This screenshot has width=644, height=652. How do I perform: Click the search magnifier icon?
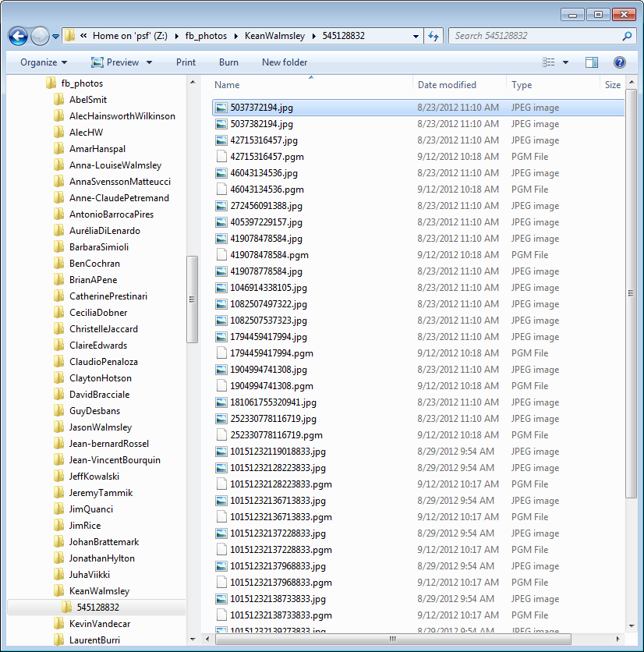627,36
